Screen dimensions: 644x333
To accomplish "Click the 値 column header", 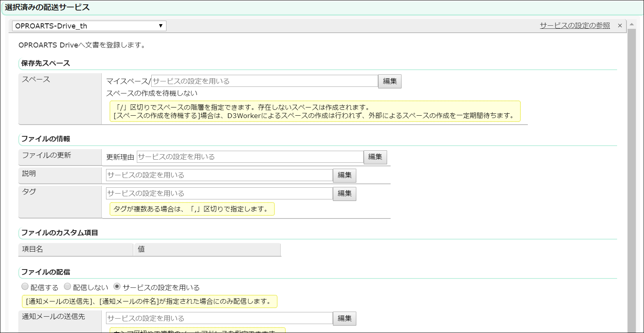I will [x=207, y=249].
